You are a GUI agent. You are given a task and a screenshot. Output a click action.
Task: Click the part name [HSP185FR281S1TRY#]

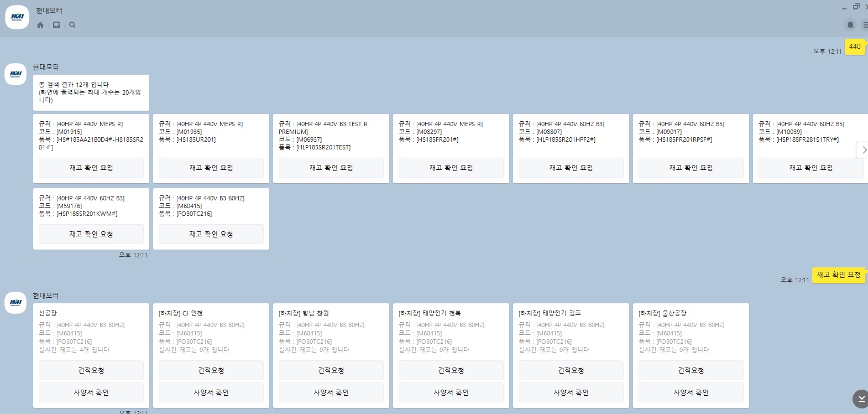[x=808, y=139]
